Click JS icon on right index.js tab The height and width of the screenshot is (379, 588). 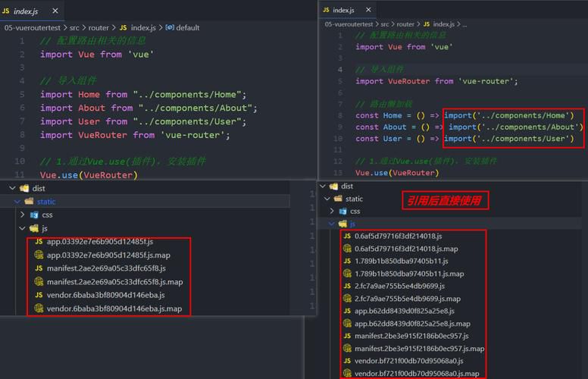click(x=326, y=10)
